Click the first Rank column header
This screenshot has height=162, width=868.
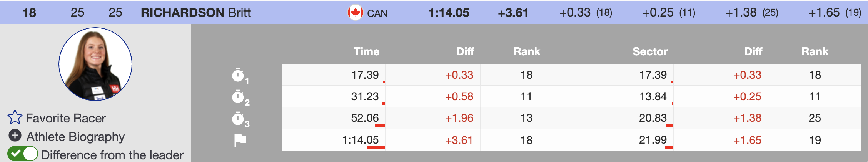coord(526,51)
